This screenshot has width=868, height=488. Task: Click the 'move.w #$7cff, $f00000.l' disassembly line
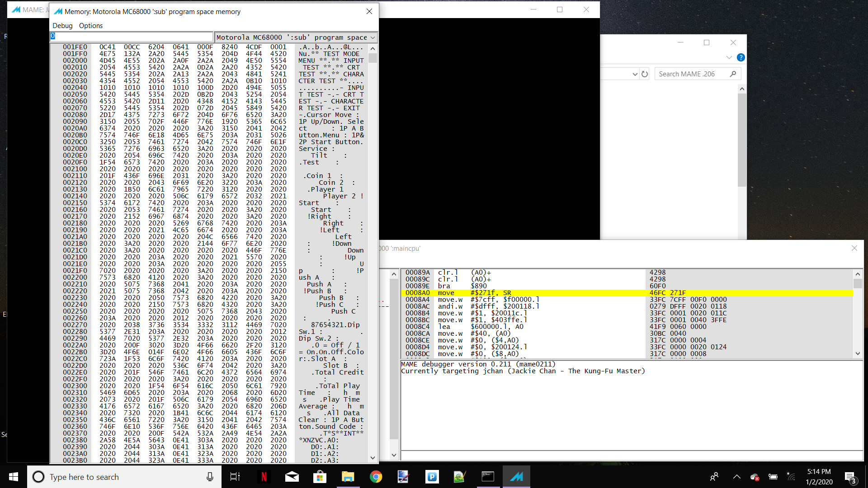[x=626, y=300]
